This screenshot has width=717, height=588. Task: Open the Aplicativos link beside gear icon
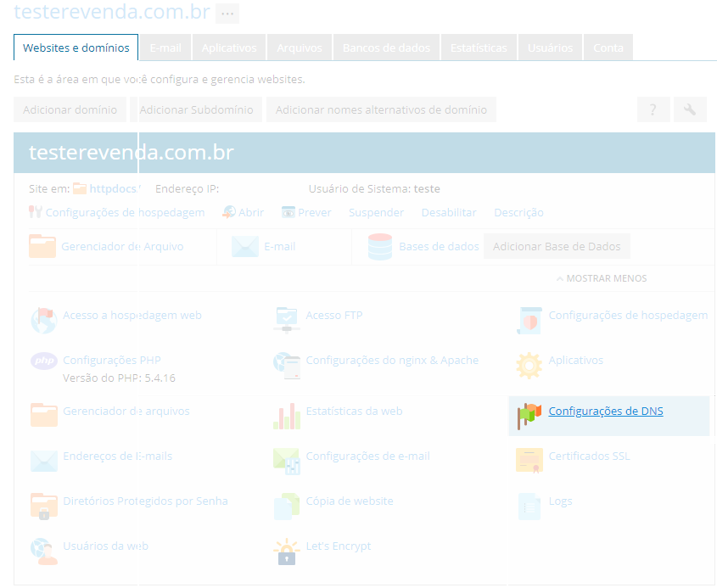click(576, 360)
